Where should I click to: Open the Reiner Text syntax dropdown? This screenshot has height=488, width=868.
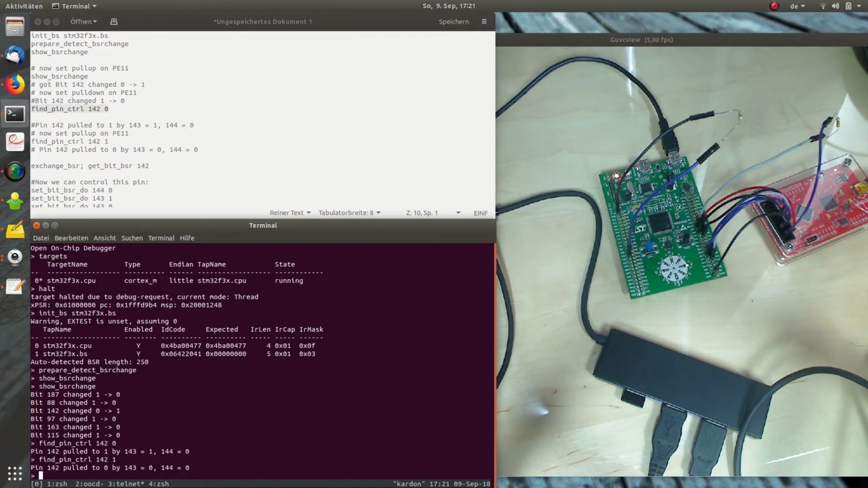(x=290, y=213)
